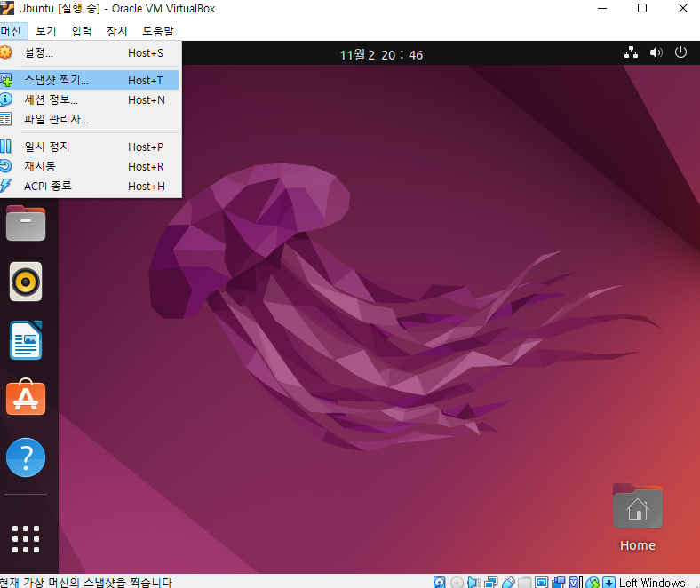Click the USB devices status icon

point(508,582)
